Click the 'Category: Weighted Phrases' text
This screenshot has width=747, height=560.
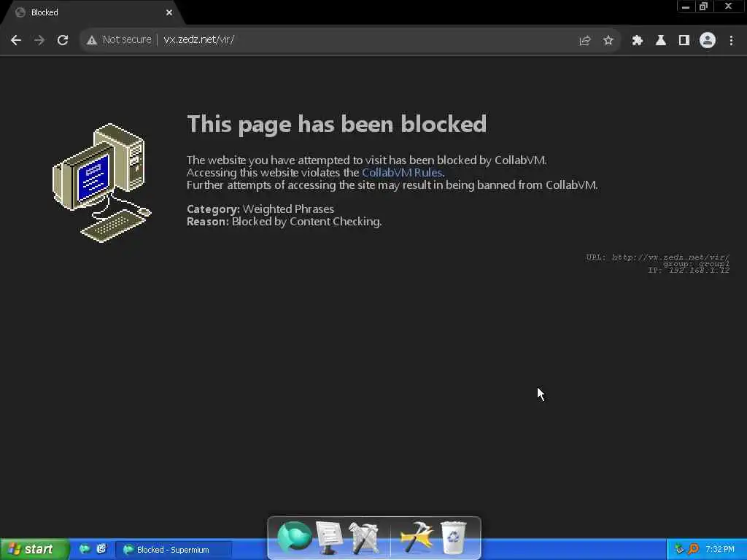260,209
